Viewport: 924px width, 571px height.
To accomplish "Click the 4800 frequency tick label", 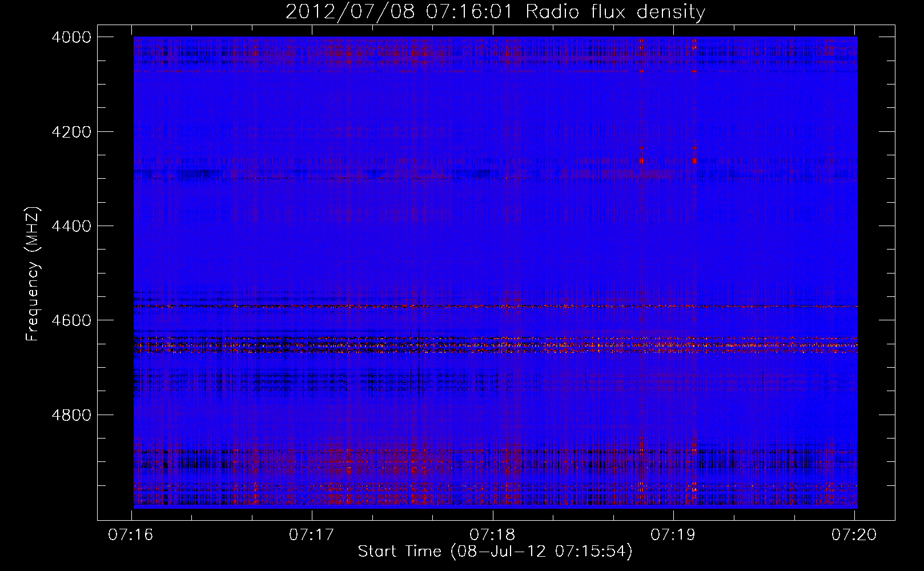I will pos(71,415).
